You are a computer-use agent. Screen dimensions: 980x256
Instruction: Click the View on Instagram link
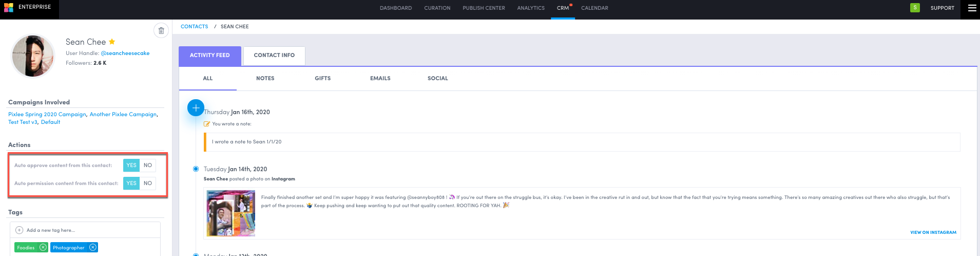point(933,232)
